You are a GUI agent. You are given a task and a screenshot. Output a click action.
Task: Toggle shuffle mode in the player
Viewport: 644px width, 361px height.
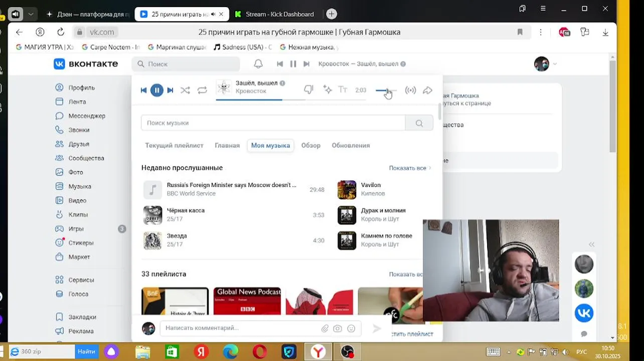coord(185,90)
